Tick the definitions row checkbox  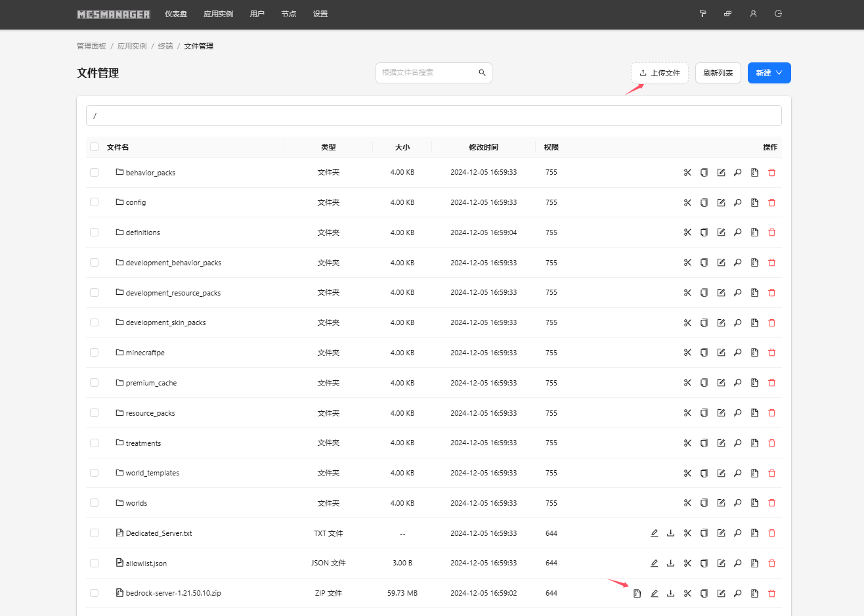coord(94,232)
